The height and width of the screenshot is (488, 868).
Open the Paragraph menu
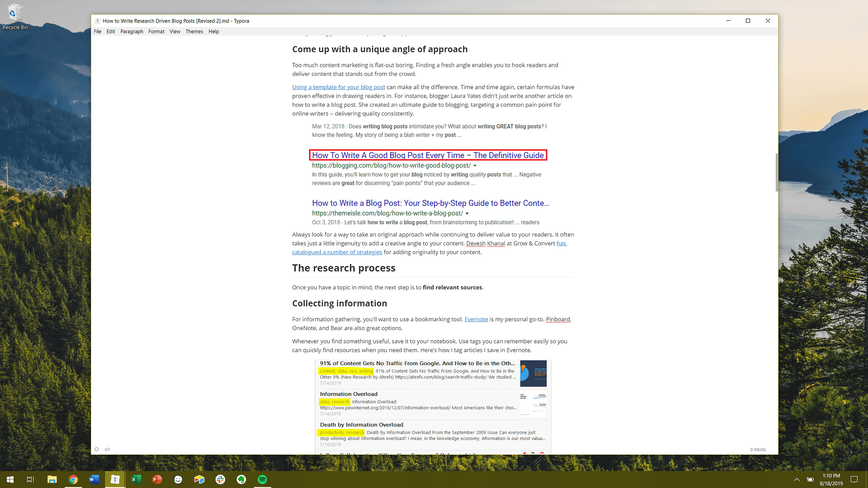click(132, 31)
